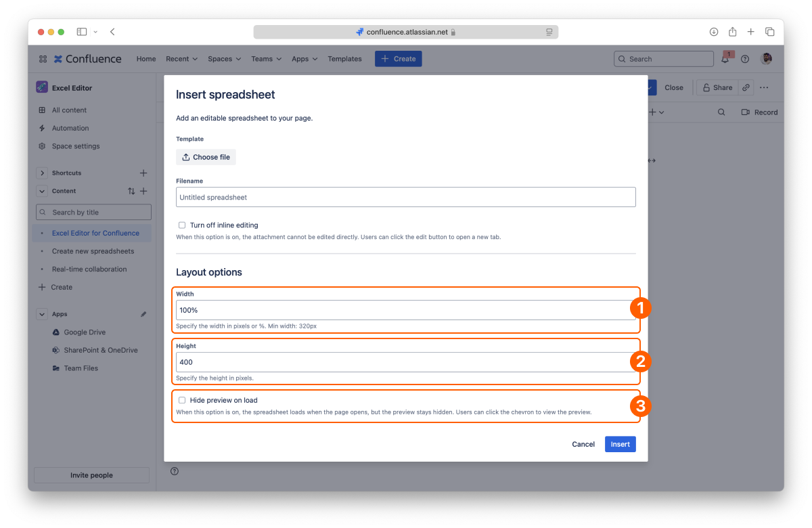Enable Turn off inline editing checkbox
Image resolution: width=812 pixels, height=528 pixels.
(182, 225)
